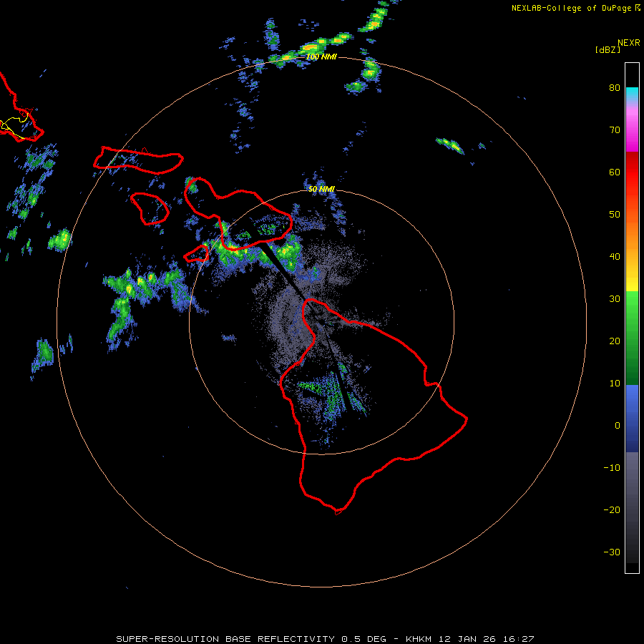This screenshot has width=644, height=644.
Task: Click the product caption 'SUPER-RESOLUTION BASE REFLECTIVITY 0.5 DEG' at the bottom
Action: [x=251, y=639]
